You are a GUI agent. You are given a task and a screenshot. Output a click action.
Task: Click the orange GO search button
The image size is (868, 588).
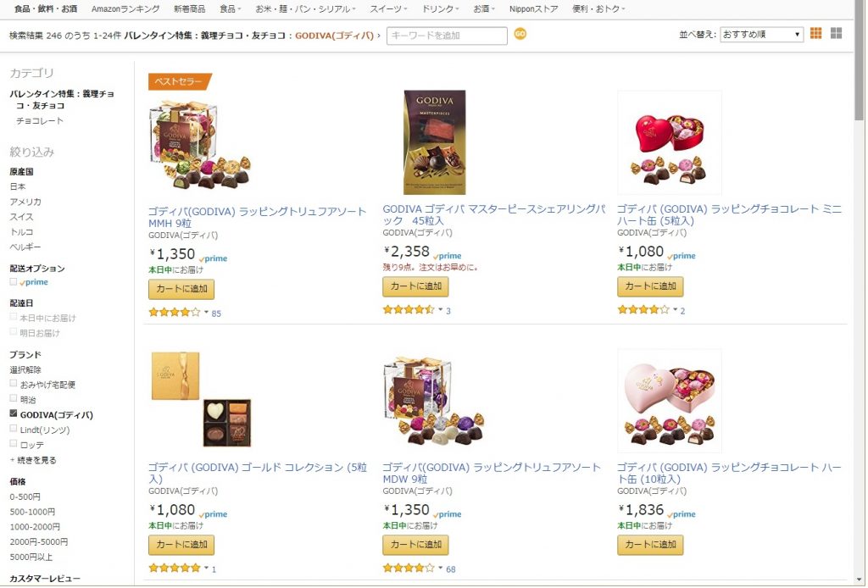click(x=520, y=34)
